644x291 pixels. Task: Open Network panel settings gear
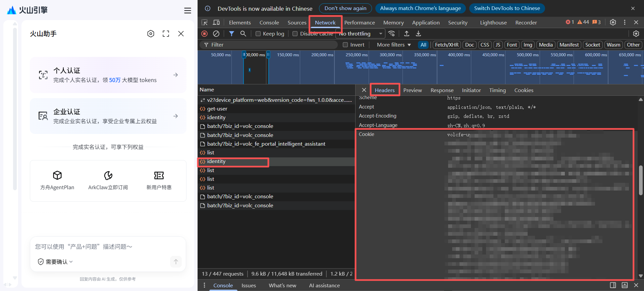tap(636, 33)
